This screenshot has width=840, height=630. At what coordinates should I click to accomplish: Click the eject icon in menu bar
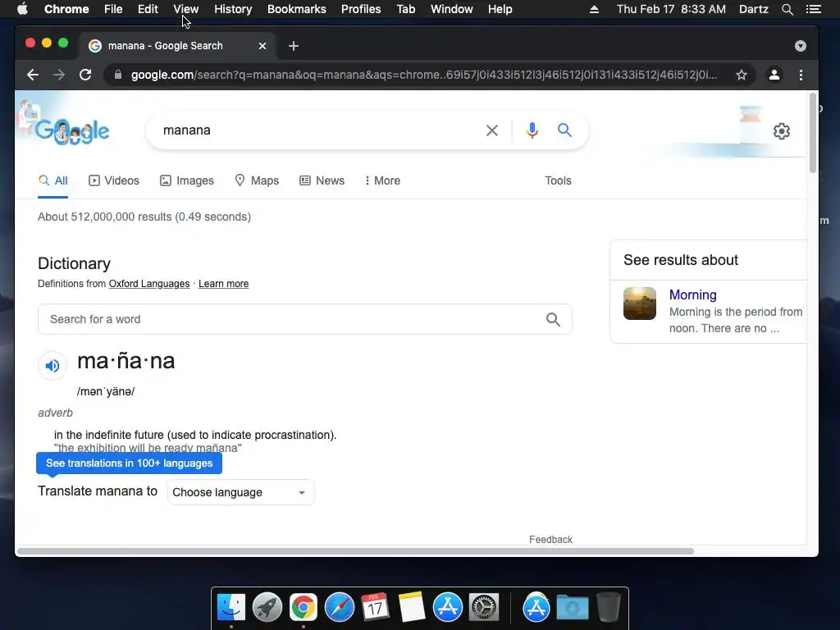pos(594,9)
